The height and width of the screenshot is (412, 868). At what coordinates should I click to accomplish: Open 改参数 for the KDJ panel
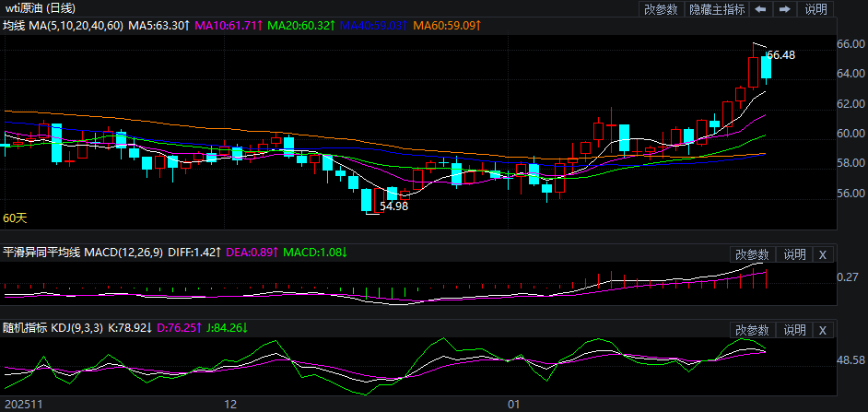tap(752, 330)
